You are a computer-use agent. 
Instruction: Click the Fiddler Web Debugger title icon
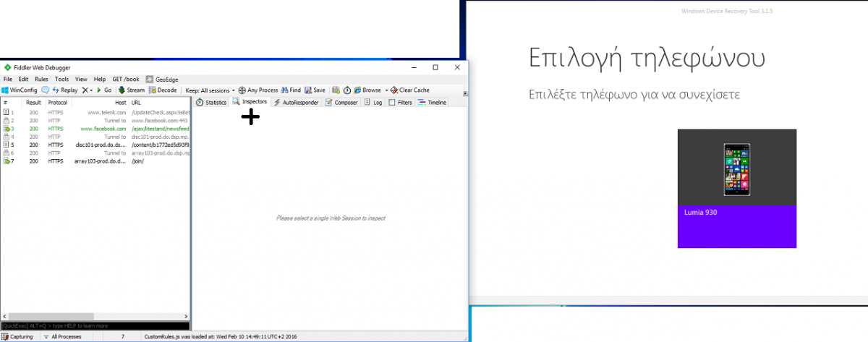coord(8,67)
